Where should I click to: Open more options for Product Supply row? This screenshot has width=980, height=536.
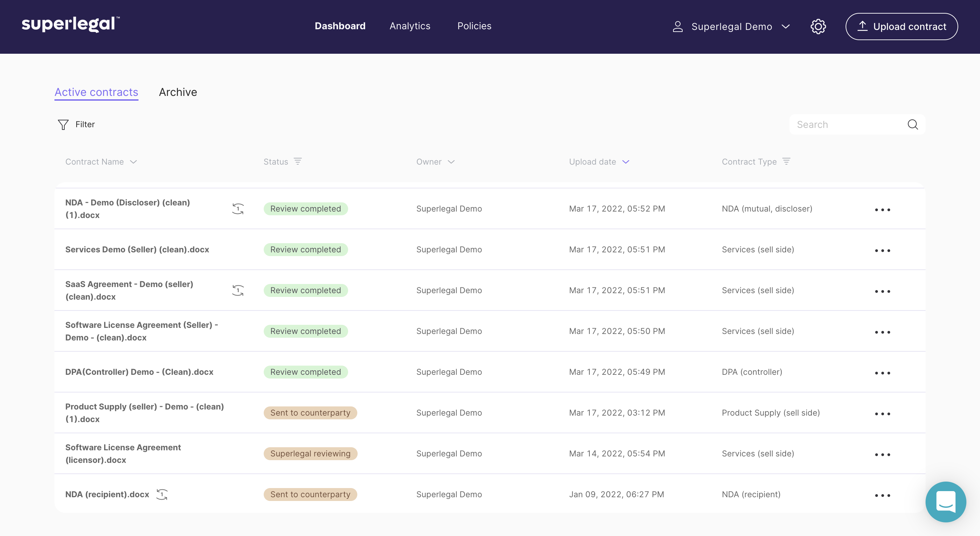pyautogui.click(x=882, y=414)
